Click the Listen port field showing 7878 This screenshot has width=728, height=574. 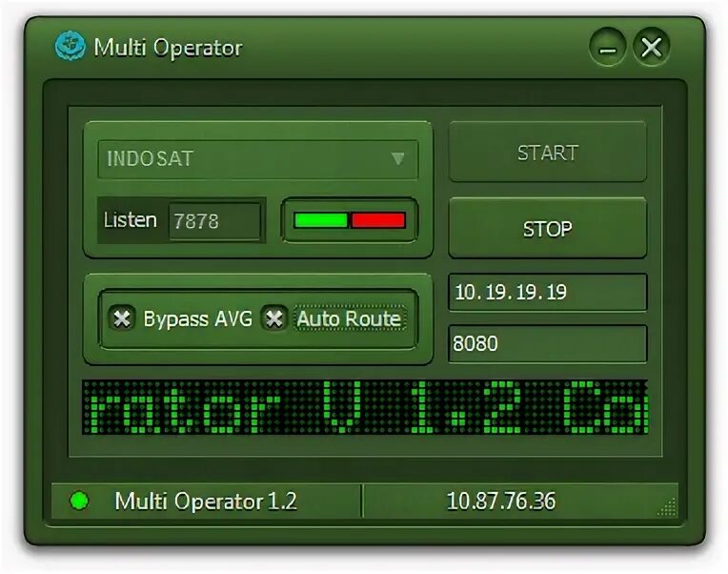[x=214, y=221]
